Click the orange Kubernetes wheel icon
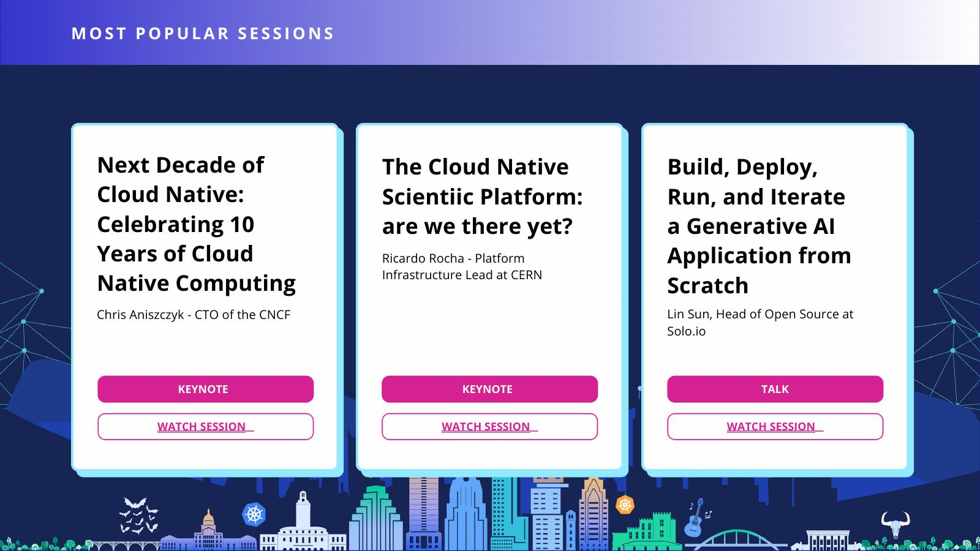This screenshot has height=551, width=980. click(x=625, y=504)
